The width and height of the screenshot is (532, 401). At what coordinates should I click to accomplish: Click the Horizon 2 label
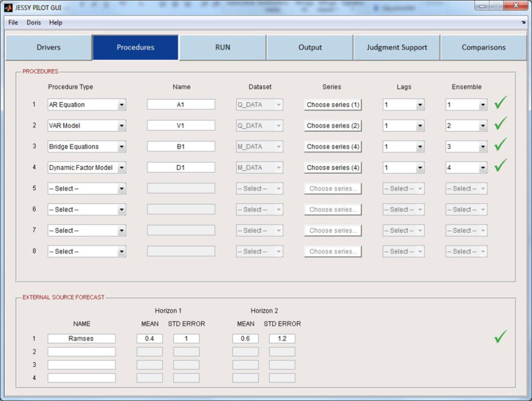click(x=264, y=311)
